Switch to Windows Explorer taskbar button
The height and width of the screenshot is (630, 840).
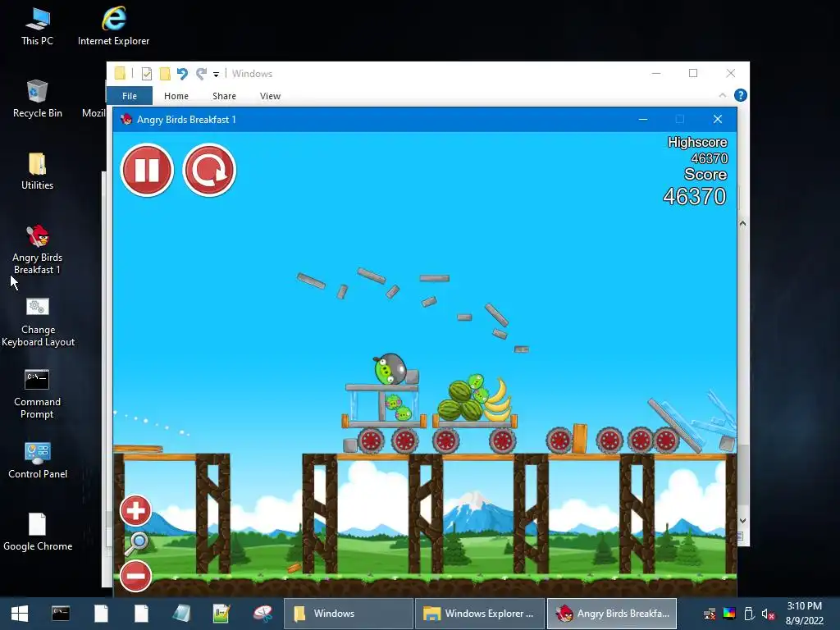click(x=479, y=614)
